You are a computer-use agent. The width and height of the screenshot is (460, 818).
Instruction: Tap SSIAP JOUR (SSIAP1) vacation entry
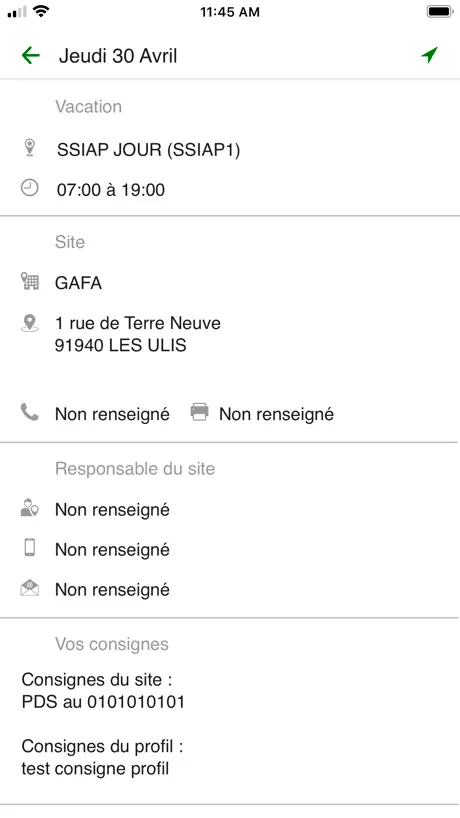[x=149, y=150]
